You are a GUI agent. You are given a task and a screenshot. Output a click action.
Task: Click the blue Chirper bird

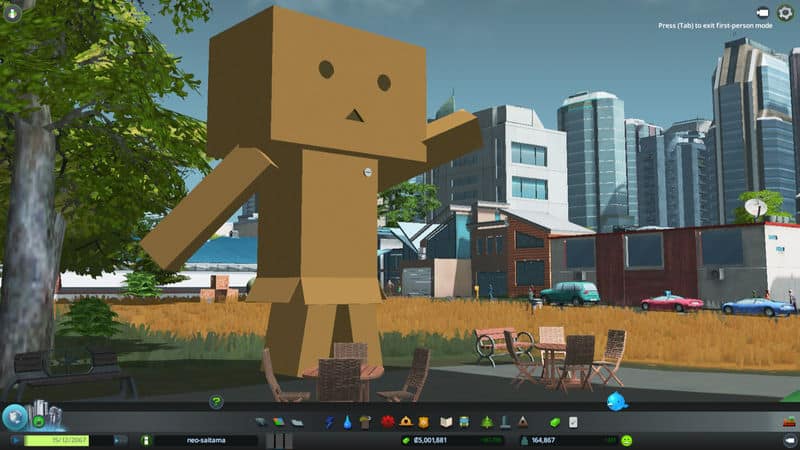coord(617,401)
